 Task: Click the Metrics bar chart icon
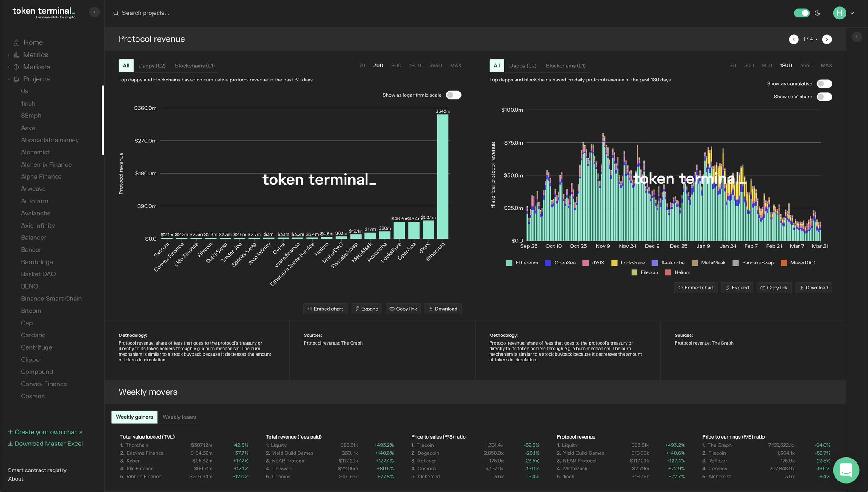click(16, 55)
